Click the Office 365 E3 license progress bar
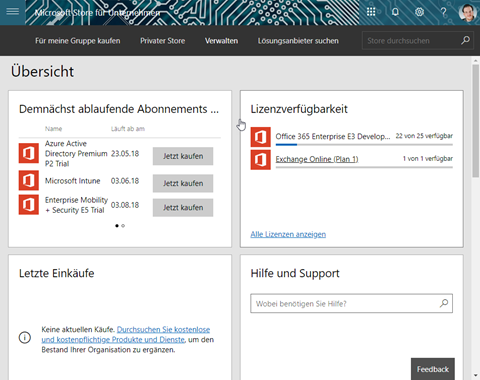Screen dimensions: 480x380 (x=364, y=145)
